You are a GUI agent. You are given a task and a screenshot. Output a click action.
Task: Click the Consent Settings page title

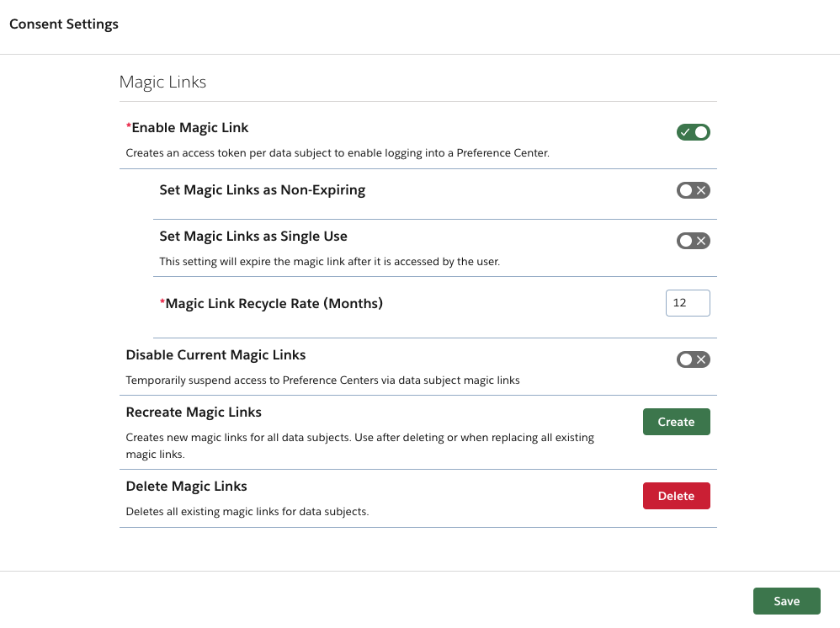[64, 24]
